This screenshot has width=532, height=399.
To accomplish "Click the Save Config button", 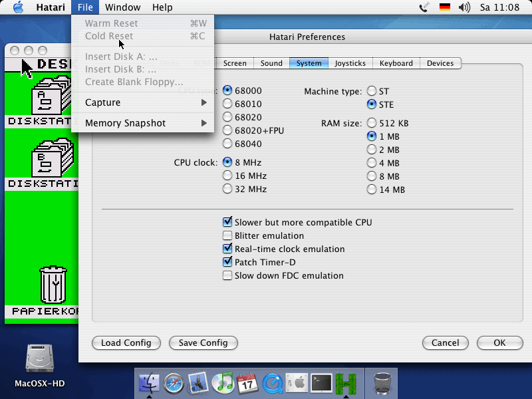I will pos(203,342).
